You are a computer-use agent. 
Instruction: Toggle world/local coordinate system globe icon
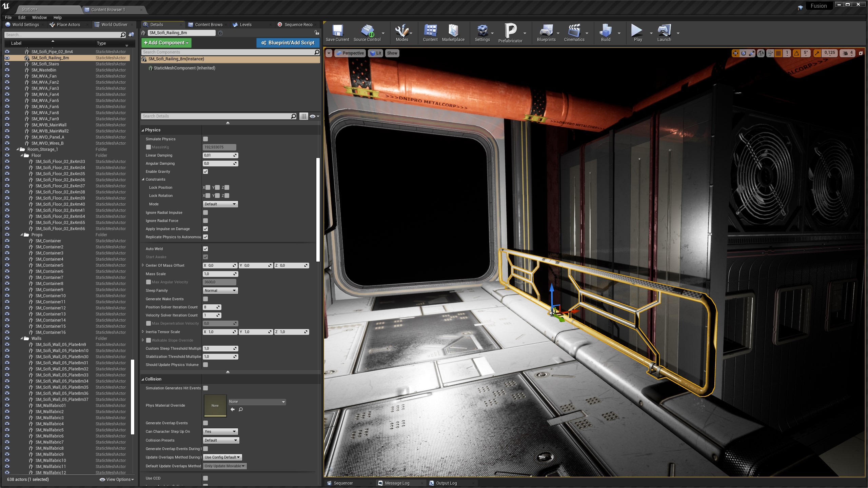coord(761,53)
